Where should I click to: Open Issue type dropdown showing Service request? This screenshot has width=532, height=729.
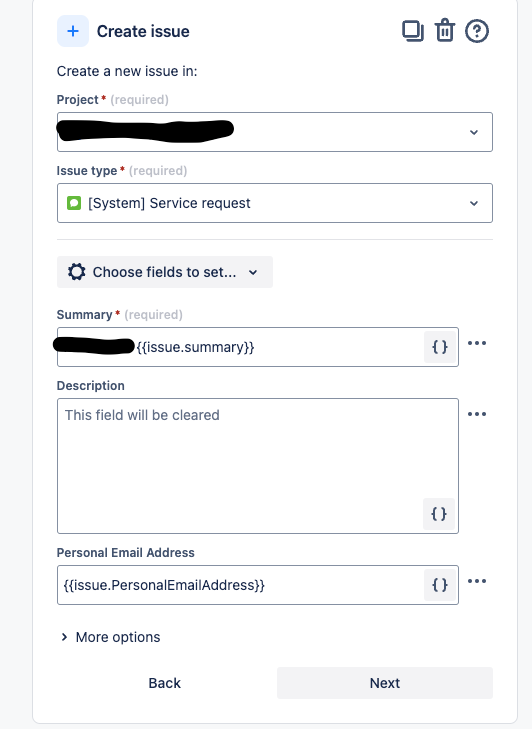coord(275,203)
